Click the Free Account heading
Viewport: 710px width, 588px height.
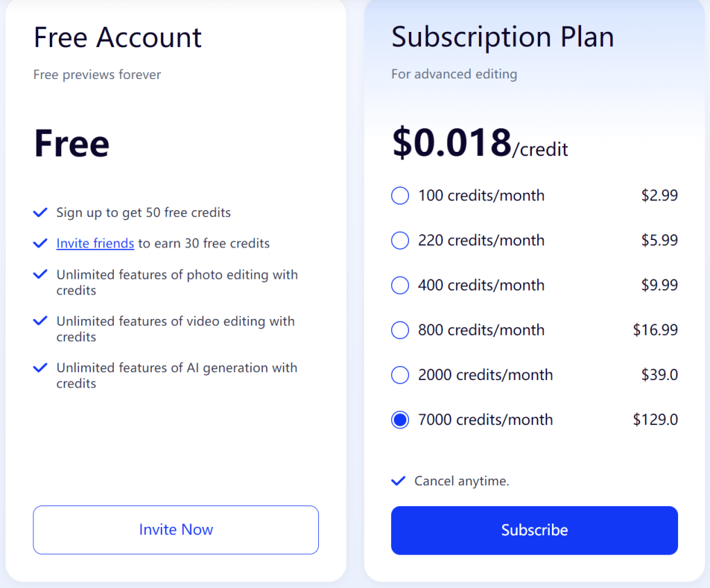116,38
